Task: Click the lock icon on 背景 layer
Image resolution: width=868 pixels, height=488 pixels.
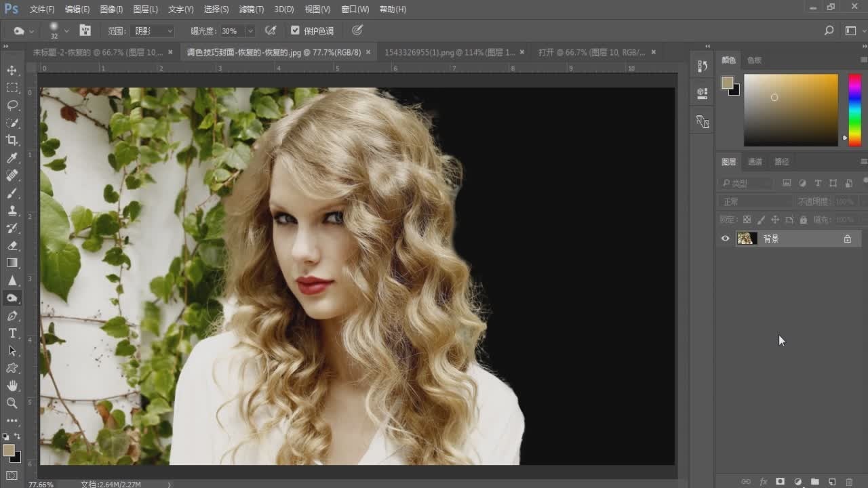Action: coord(847,239)
